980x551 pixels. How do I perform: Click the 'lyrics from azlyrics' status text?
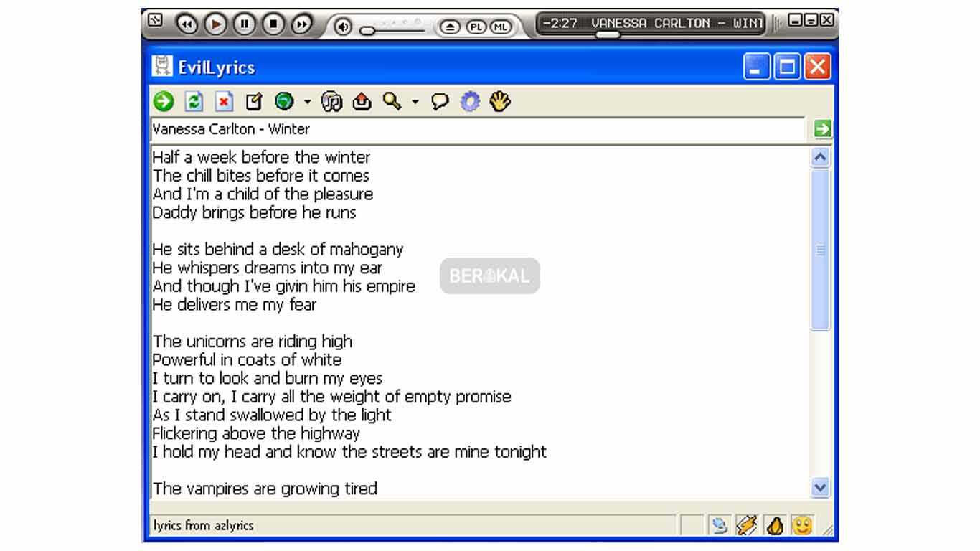click(204, 525)
